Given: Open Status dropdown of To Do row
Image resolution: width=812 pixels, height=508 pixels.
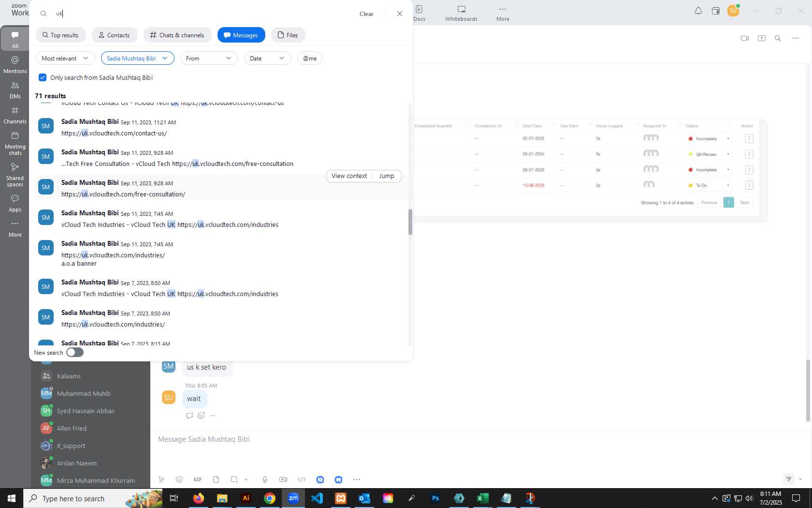Looking at the screenshot, I should [710, 185].
